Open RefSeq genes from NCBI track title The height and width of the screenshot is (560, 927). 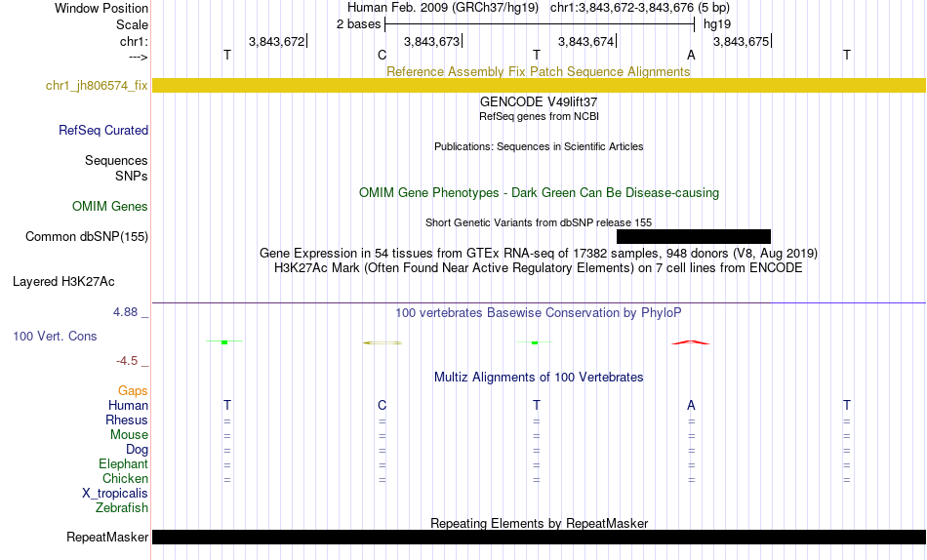pyautogui.click(x=539, y=116)
